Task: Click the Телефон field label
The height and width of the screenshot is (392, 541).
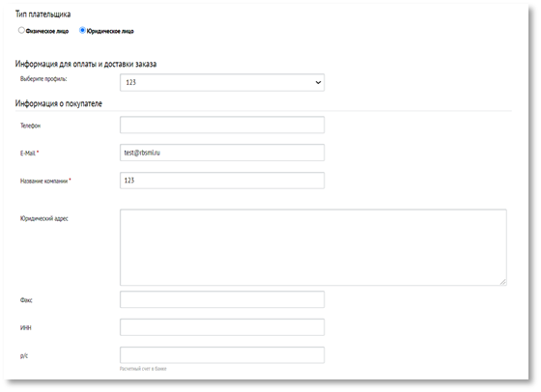Action: (30, 126)
